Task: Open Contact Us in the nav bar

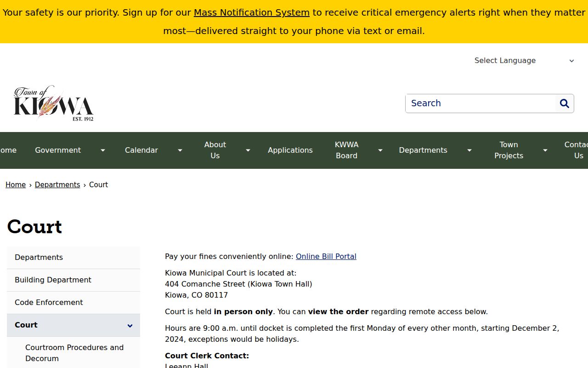Action: tap(576, 150)
